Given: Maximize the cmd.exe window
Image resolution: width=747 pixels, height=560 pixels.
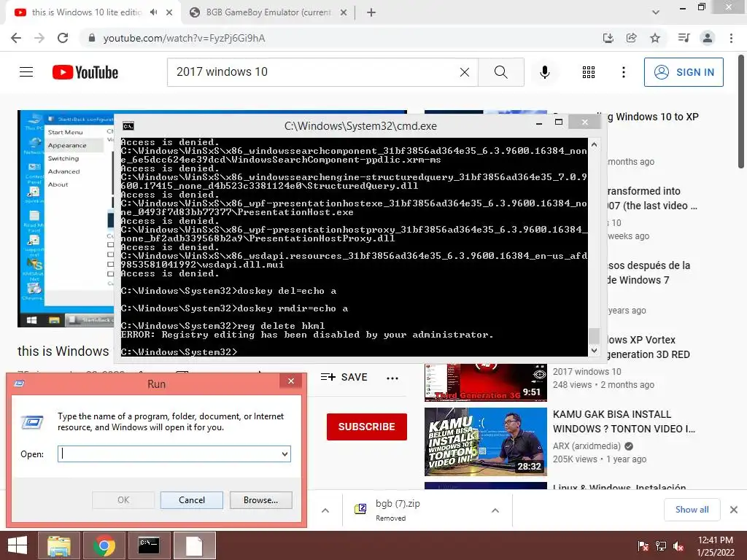Looking at the screenshot, I should click(x=559, y=122).
